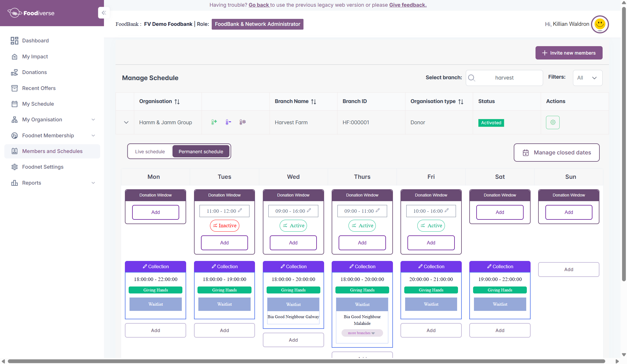This screenshot has width=627, height=364.
Task: Click the smiley face profile avatar
Action: pos(600,24)
